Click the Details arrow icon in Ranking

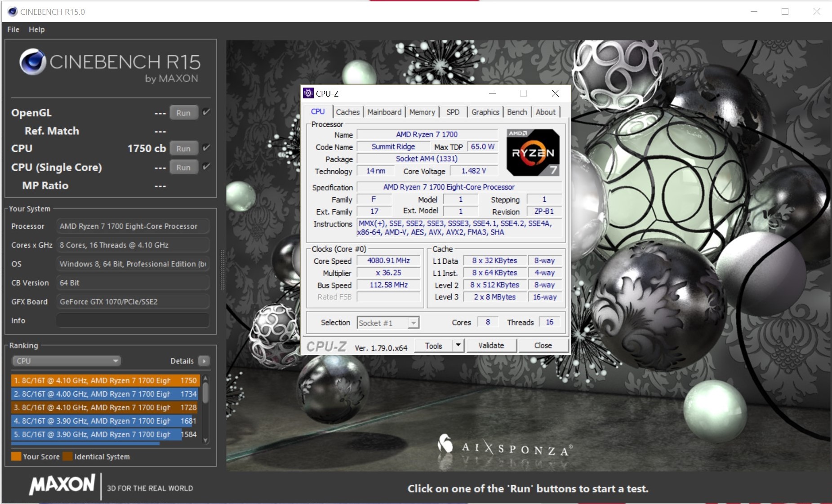click(204, 361)
